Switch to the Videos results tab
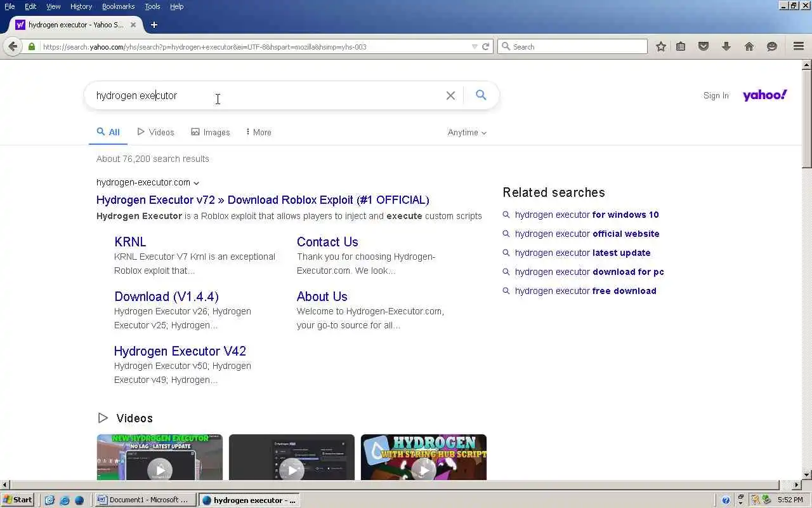 155,132
